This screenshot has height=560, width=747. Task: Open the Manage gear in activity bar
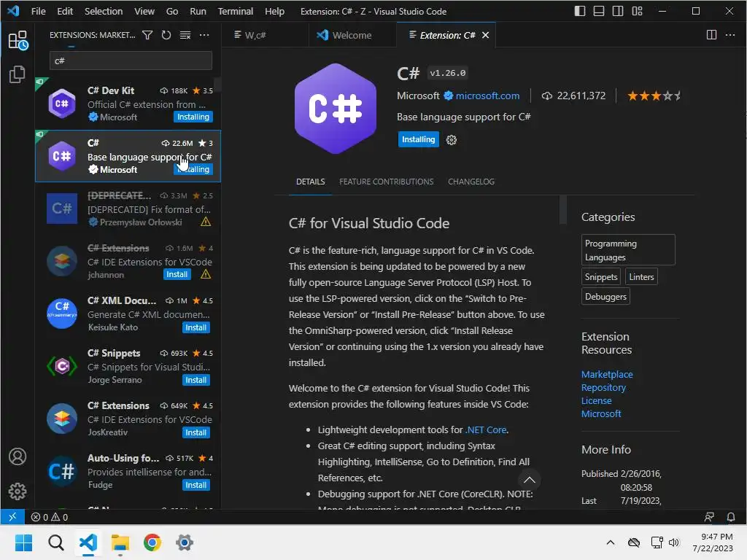[x=18, y=491]
